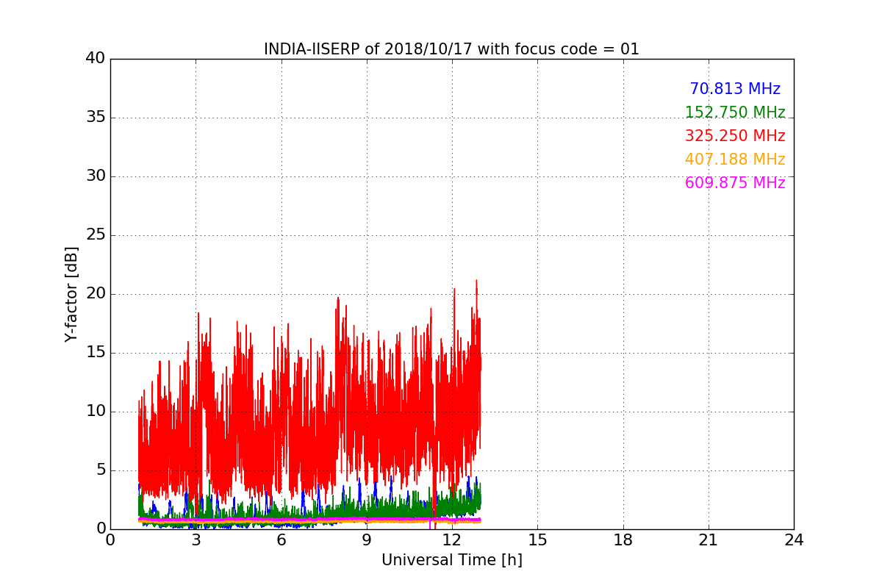Select the 70.813 MHz legend label
Screen dimensions: 882x588
pyautogui.click(x=735, y=89)
